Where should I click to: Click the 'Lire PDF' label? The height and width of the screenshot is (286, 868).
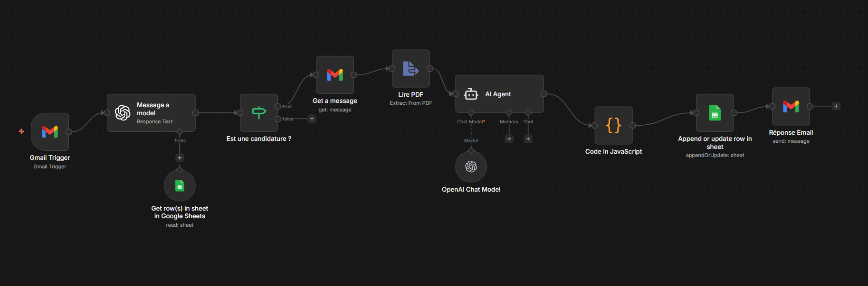coord(411,94)
